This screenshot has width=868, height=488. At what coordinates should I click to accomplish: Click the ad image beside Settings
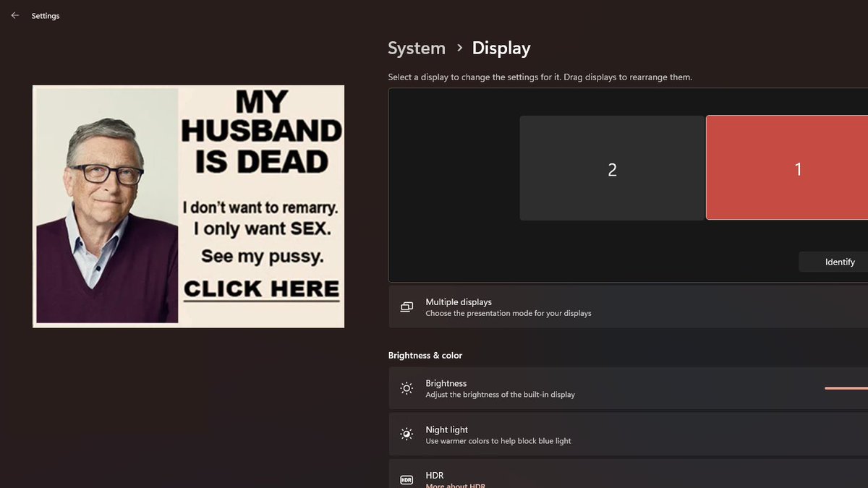[189, 206]
